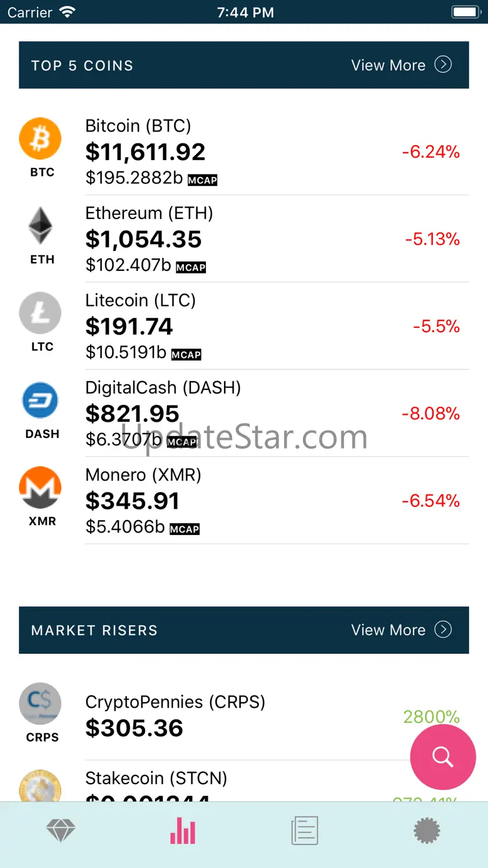The image size is (488, 868).
Task: Open Bitcoin (BTC) price of $11,611.92
Action: point(145,152)
